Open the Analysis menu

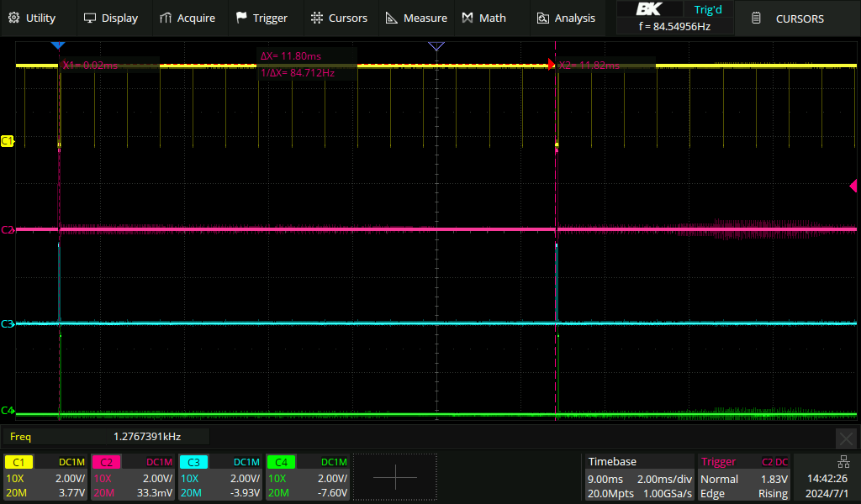tap(566, 18)
